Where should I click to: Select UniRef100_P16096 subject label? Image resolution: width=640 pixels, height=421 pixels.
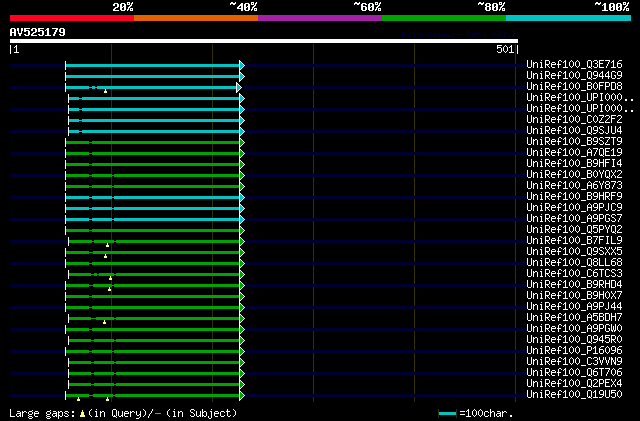[574, 351]
